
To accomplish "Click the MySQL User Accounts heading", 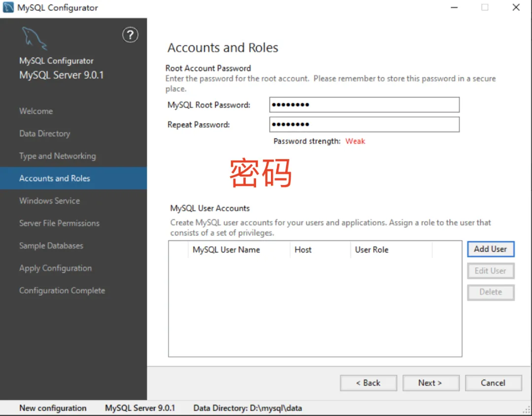I will tap(210, 208).
